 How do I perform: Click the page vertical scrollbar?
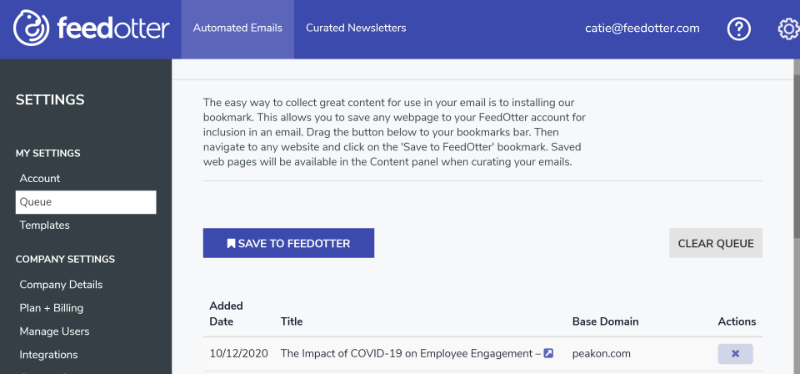[796, 153]
